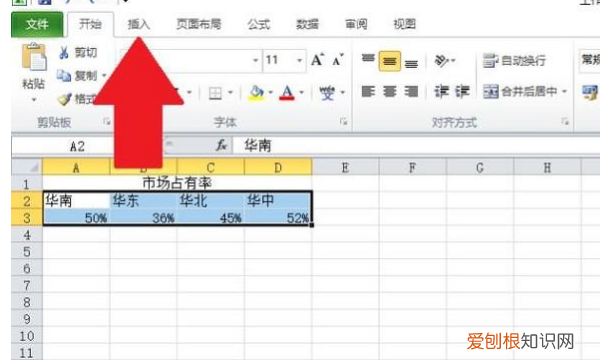Click the 市场占有率 title cell
This screenshot has height=360, width=600.
pyautogui.click(x=177, y=183)
